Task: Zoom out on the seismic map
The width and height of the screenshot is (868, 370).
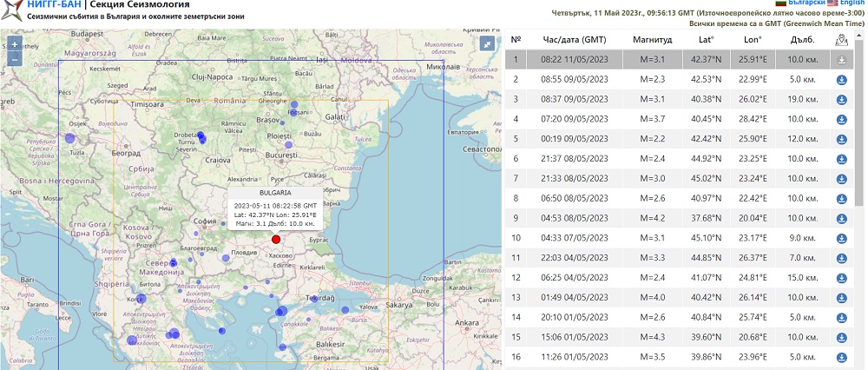Action: click(x=15, y=59)
